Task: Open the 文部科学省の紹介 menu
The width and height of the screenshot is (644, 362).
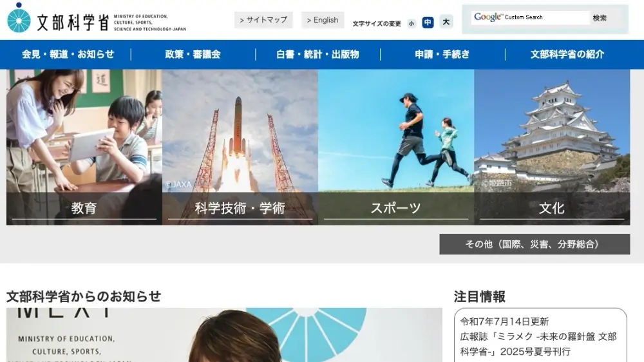Action: [567, 54]
